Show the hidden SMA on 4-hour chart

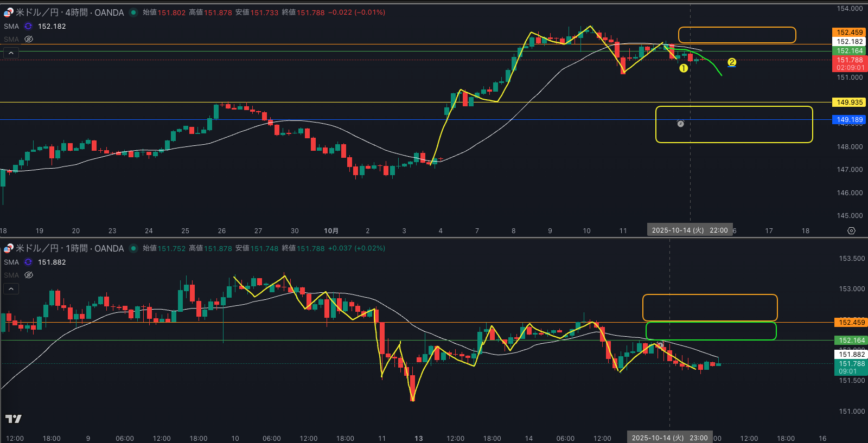tap(29, 39)
